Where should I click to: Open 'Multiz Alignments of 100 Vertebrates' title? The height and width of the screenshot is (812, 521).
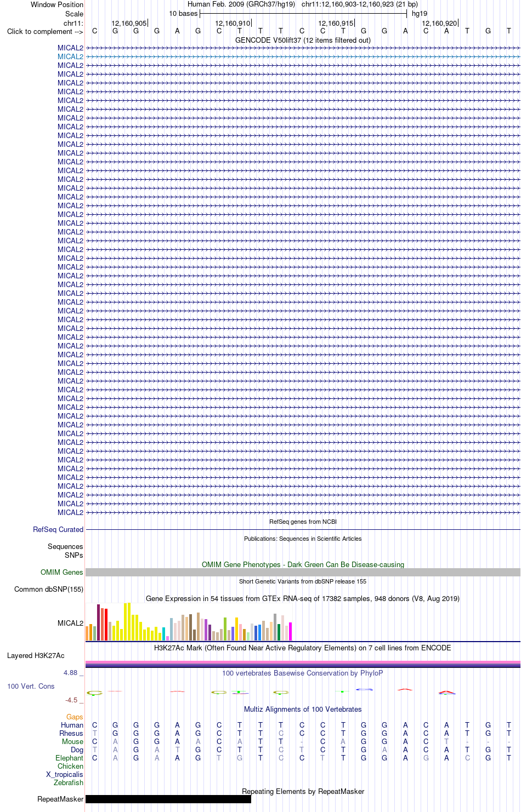coord(303,709)
